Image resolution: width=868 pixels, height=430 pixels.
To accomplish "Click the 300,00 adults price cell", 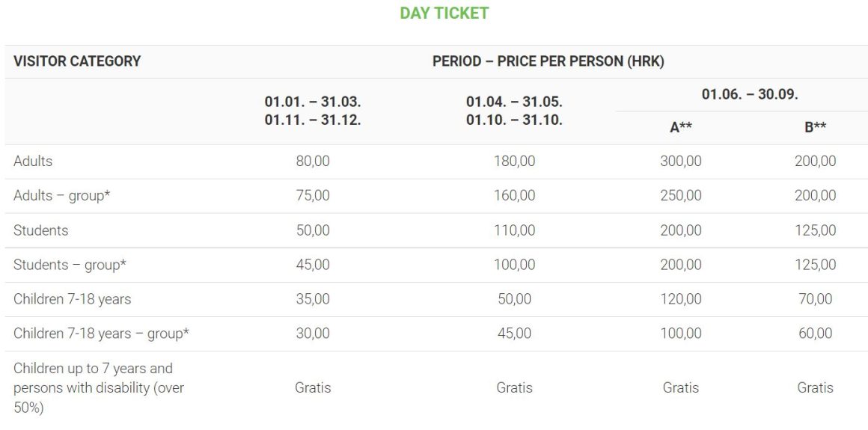I will coord(680,162).
